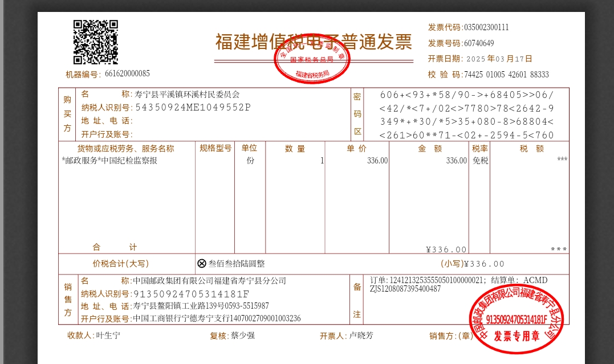Select the 税率 column header
Screen dimensions: 614x364
[x=479, y=148]
